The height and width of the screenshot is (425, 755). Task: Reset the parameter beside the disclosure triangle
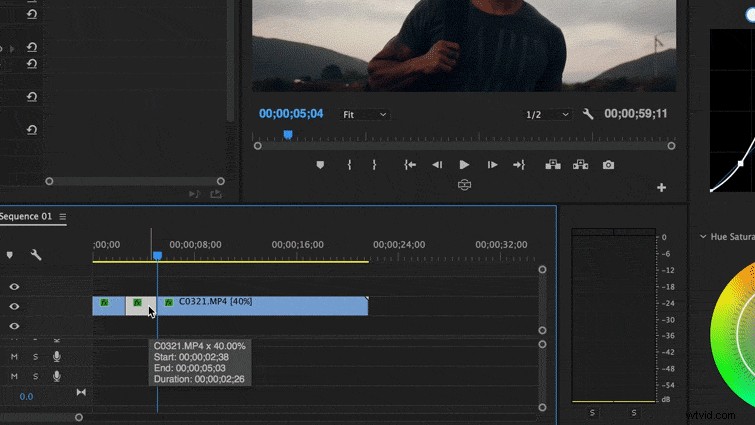click(x=32, y=47)
